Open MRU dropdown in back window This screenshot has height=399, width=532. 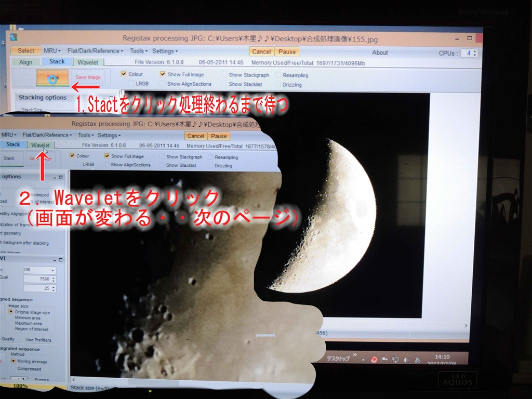click(x=52, y=50)
